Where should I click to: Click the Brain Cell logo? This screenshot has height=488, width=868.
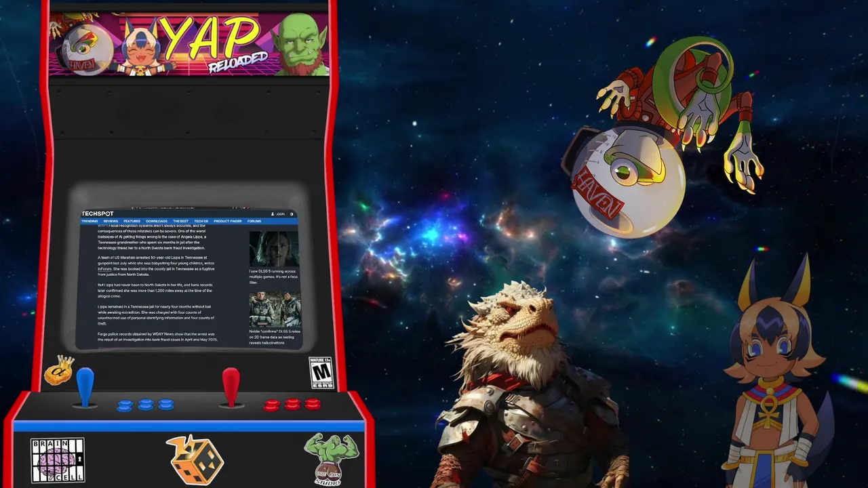coord(58,460)
